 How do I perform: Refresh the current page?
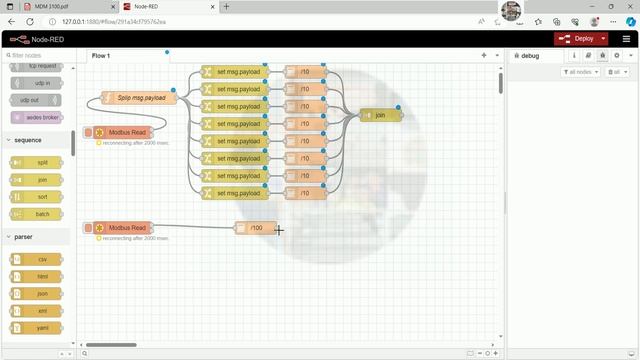point(30,22)
